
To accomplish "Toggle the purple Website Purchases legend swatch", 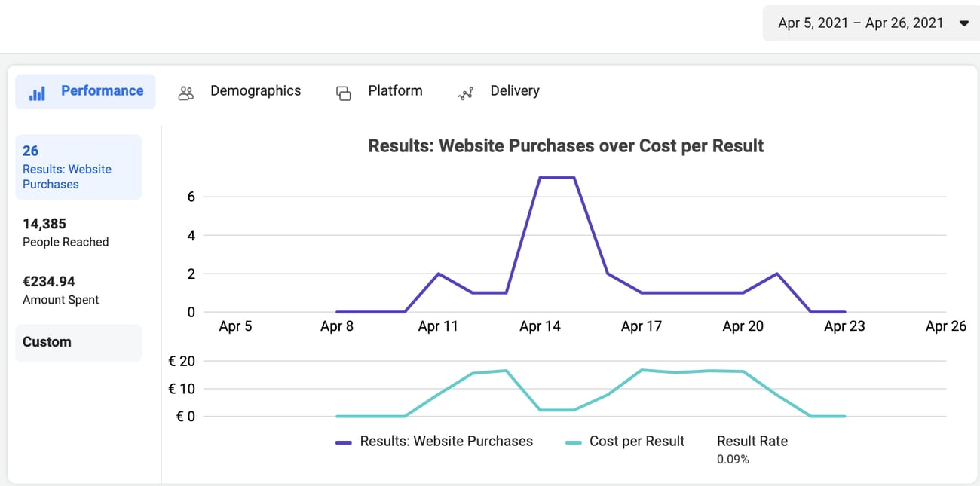I will tap(345, 442).
